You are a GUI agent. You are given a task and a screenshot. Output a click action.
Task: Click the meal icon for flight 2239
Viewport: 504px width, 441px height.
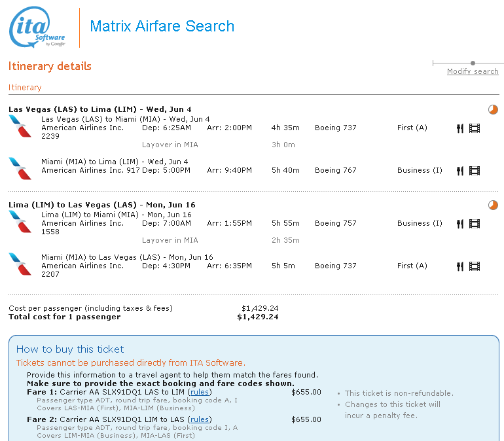pyautogui.click(x=460, y=128)
